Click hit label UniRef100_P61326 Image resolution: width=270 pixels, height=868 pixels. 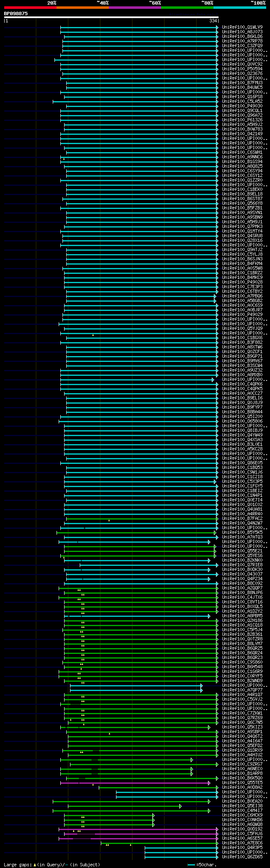[x=242, y=120]
